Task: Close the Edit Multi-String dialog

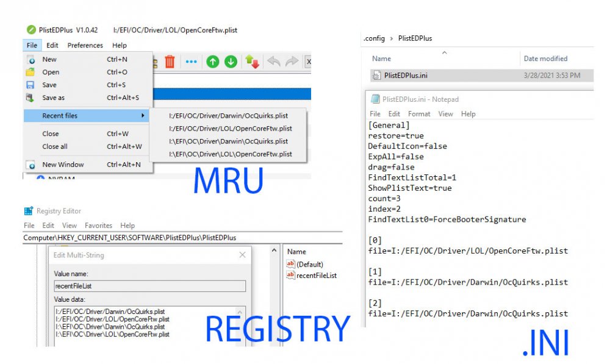Action: click(x=242, y=255)
